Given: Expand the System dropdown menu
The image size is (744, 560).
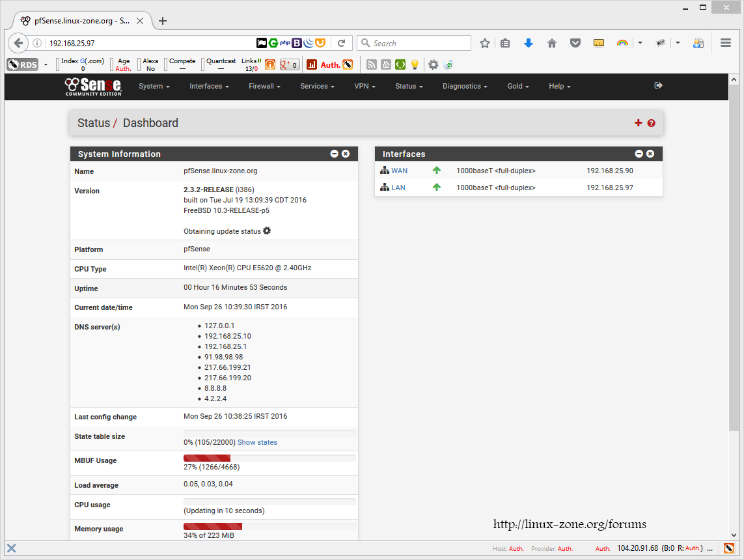Looking at the screenshot, I should click(154, 86).
